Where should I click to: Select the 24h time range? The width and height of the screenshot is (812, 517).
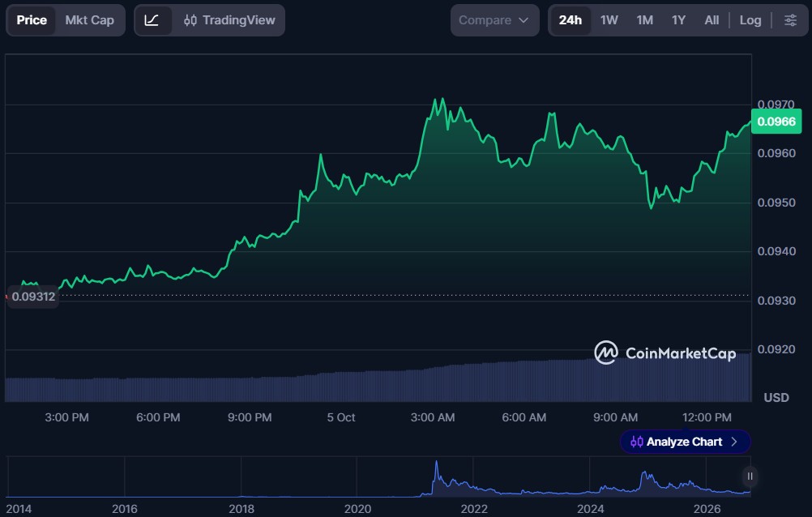[571, 20]
